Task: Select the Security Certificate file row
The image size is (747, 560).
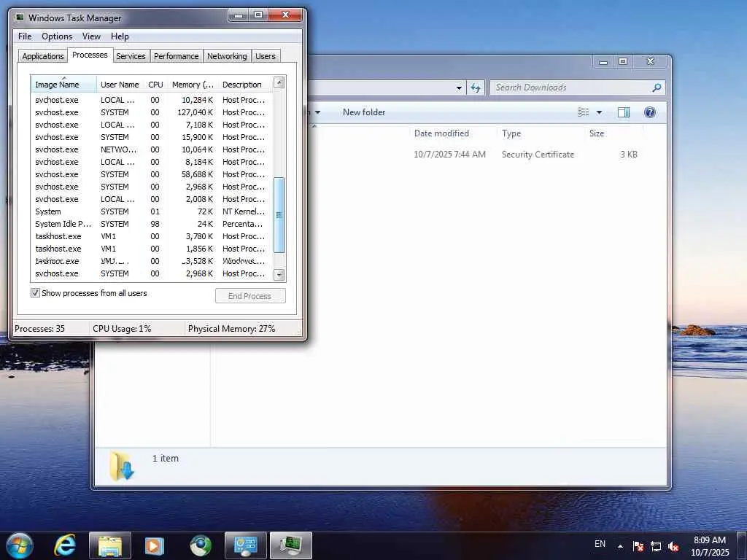Action: pos(476,155)
